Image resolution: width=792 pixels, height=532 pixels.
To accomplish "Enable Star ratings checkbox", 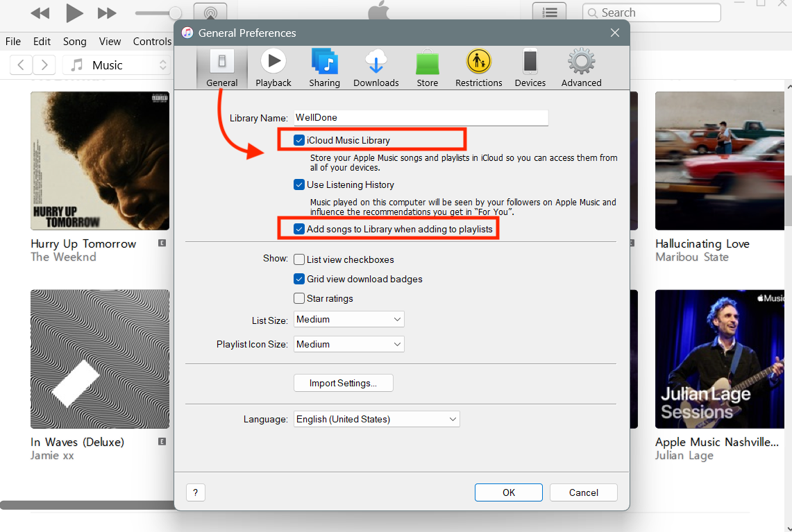I will pos(299,298).
